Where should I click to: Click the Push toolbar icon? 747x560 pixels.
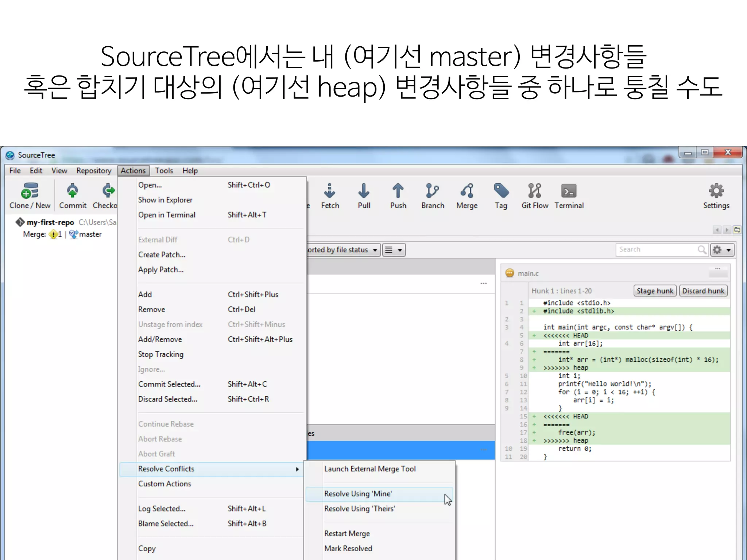pyautogui.click(x=398, y=191)
